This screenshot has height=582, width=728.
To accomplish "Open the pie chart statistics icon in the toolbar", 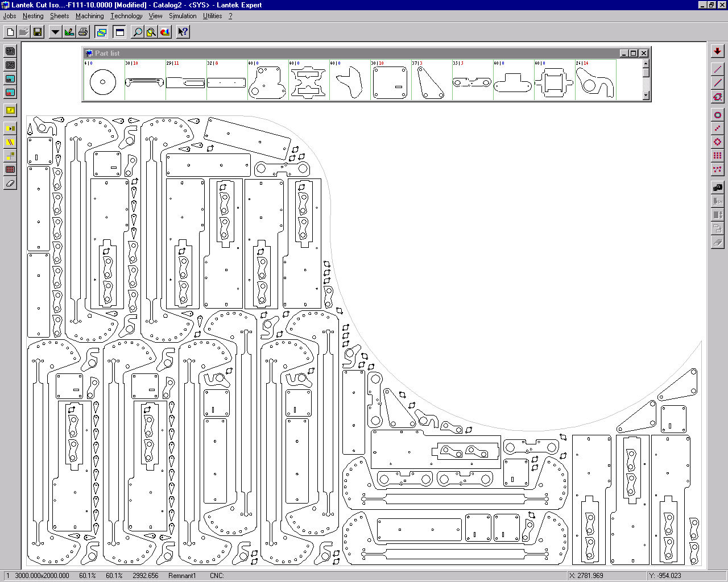I will (164, 32).
